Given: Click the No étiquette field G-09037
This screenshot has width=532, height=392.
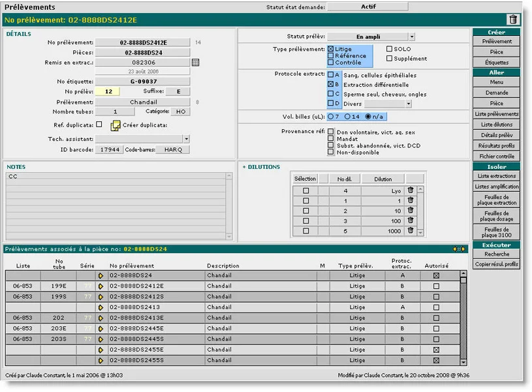Looking at the screenshot, I should click(x=143, y=82).
